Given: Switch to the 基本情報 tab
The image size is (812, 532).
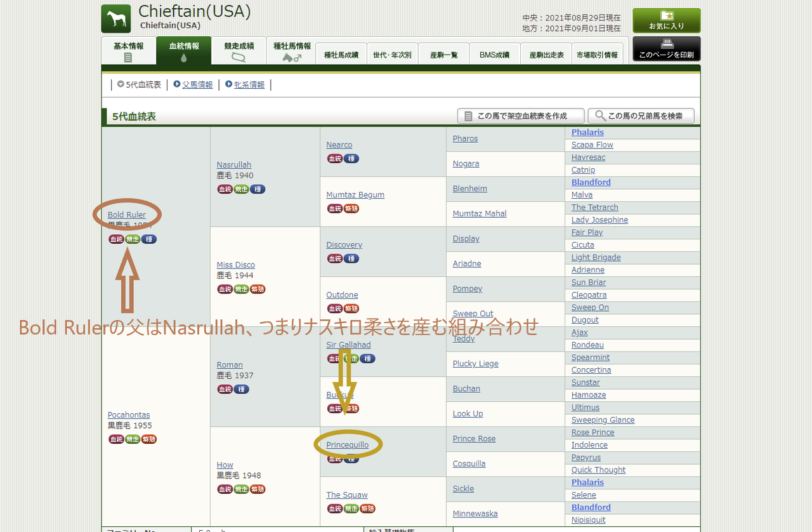Looking at the screenshot, I should click(129, 51).
